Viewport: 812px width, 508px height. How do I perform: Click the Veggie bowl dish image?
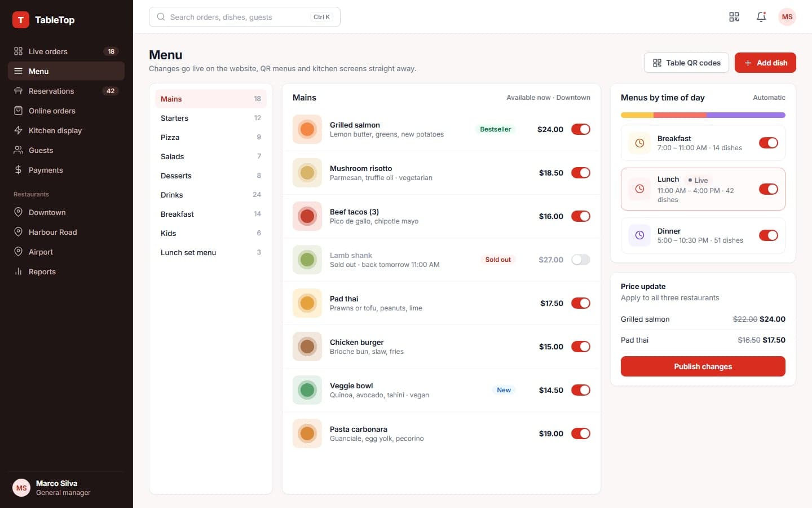[307, 390]
